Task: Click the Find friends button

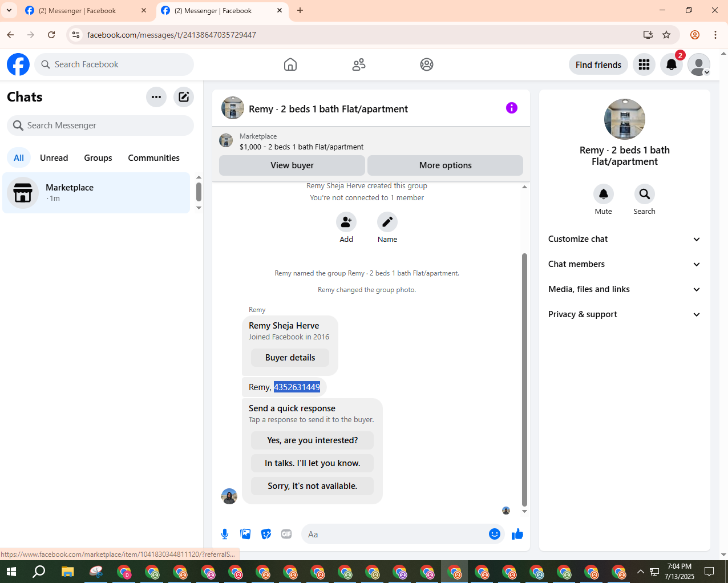Action: coord(598,64)
